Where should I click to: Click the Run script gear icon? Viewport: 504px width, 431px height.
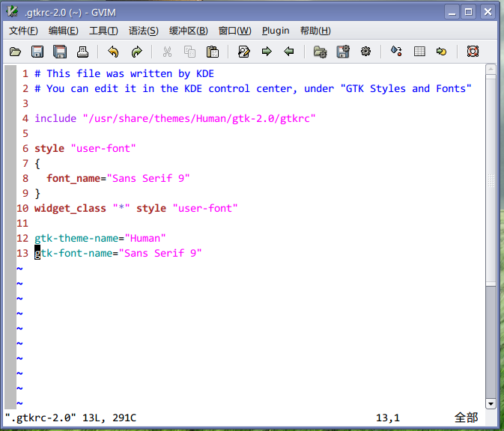pos(365,52)
